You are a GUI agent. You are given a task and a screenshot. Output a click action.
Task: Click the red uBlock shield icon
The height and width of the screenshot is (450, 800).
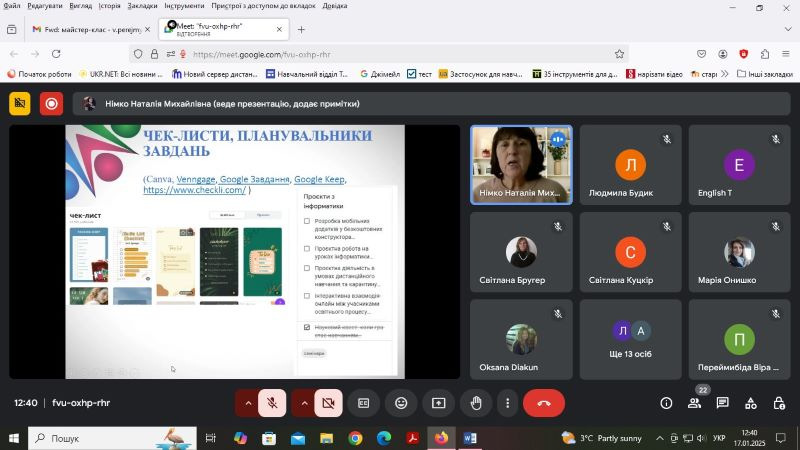click(744, 54)
